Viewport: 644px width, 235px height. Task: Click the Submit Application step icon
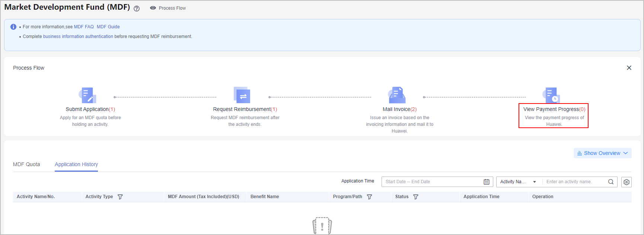pyautogui.click(x=88, y=95)
